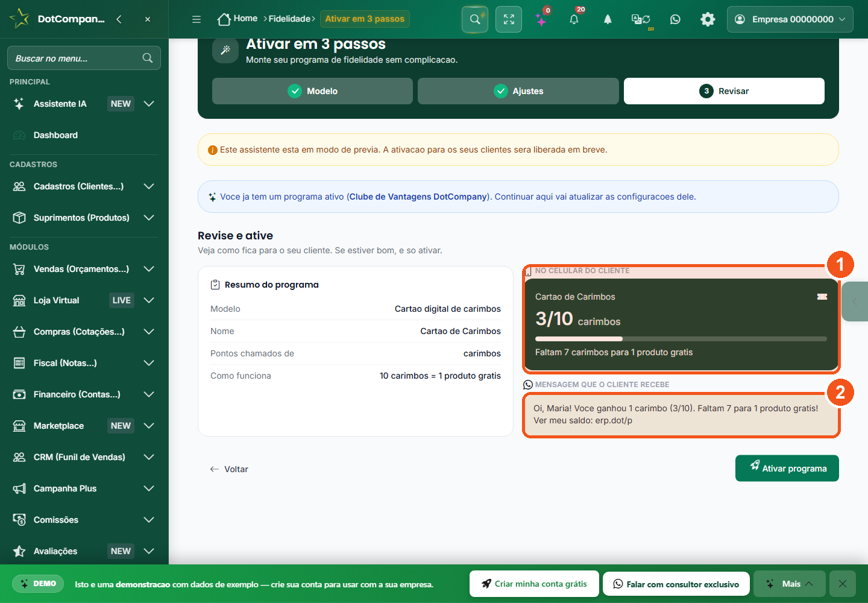Screen dimensions: 868x603
Task: Click the Fiscal document icon
Action: [x=19, y=363]
